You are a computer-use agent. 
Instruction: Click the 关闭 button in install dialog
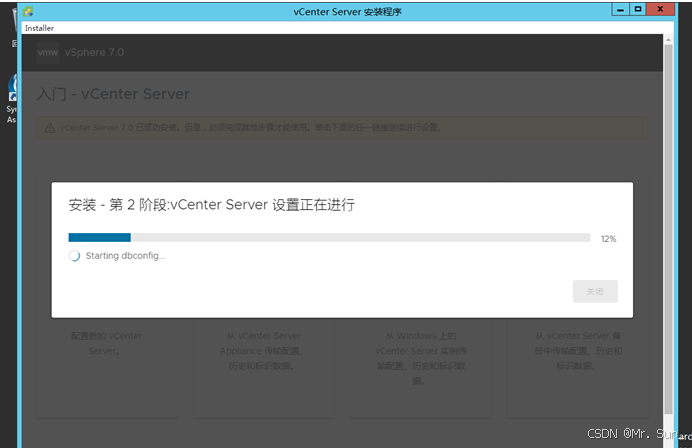point(595,291)
